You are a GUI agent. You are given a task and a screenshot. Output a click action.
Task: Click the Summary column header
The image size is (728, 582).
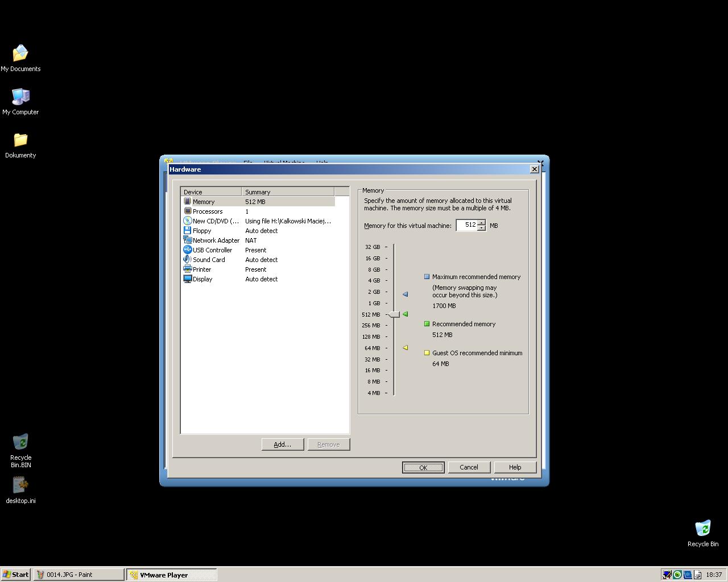point(288,192)
